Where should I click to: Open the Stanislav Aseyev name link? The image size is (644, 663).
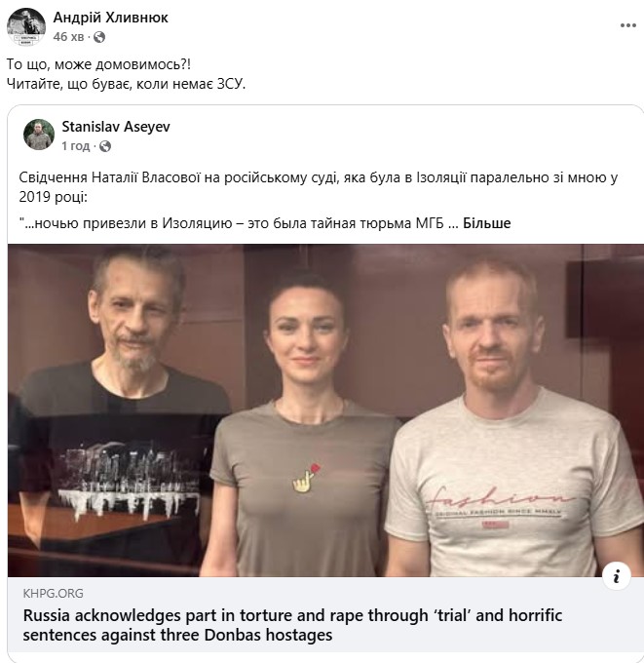(x=116, y=127)
